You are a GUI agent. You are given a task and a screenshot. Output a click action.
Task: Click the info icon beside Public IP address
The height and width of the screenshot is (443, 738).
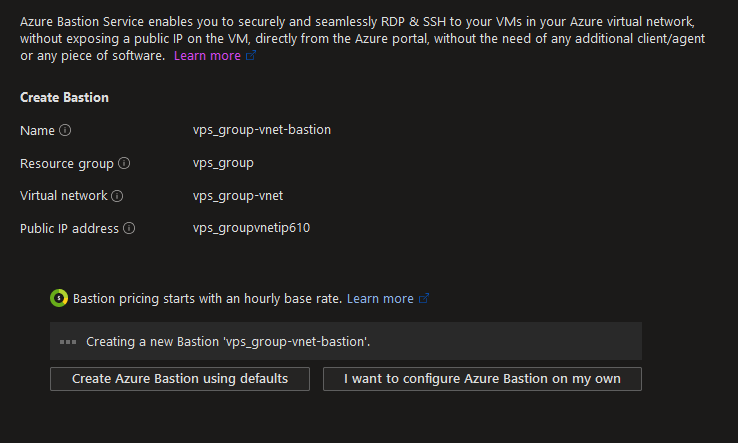[129, 228]
